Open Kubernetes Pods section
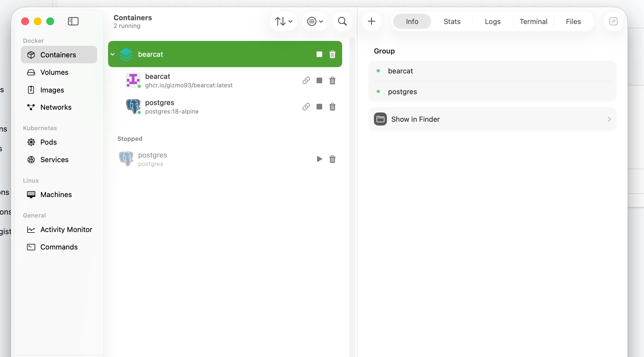 tap(59, 142)
